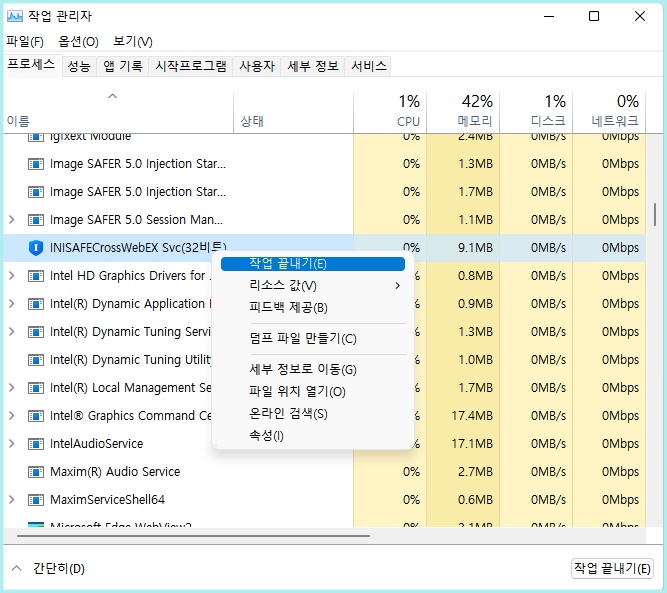Click the Maxim(R) Audio Service icon
This screenshot has width=667, height=593.
click(36, 472)
